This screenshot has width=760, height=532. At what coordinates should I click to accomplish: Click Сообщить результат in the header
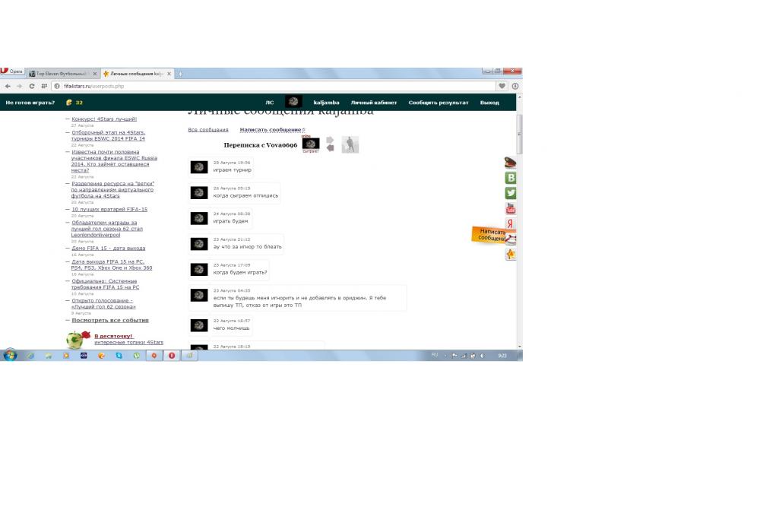pyautogui.click(x=439, y=103)
